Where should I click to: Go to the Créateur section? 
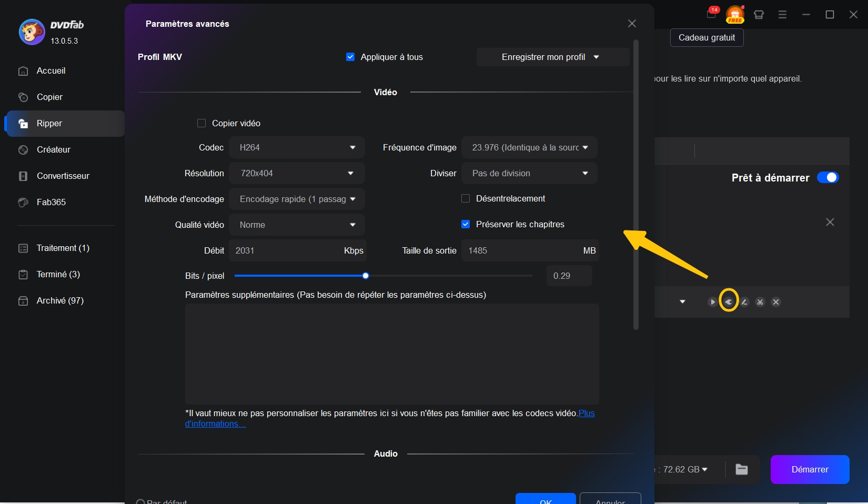click(54, 150)
